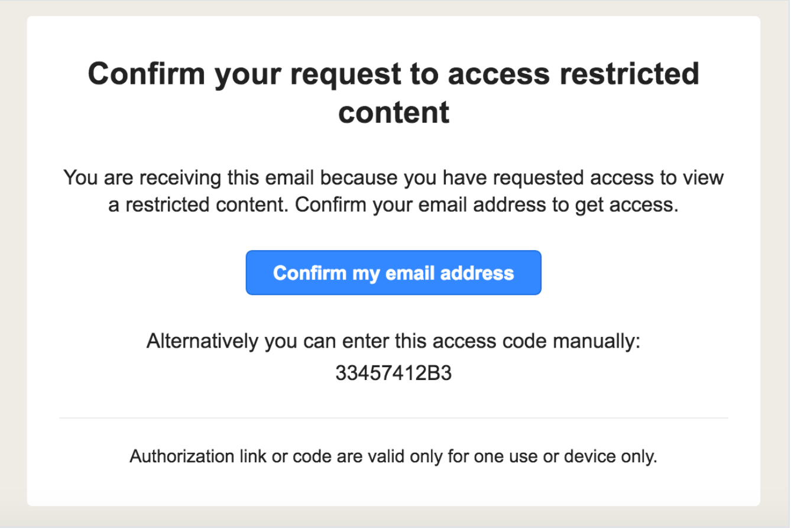791x532 pixels.
Task: Click the Confirm my email address button
Action: pyautogui.click(x=393, y=273)
